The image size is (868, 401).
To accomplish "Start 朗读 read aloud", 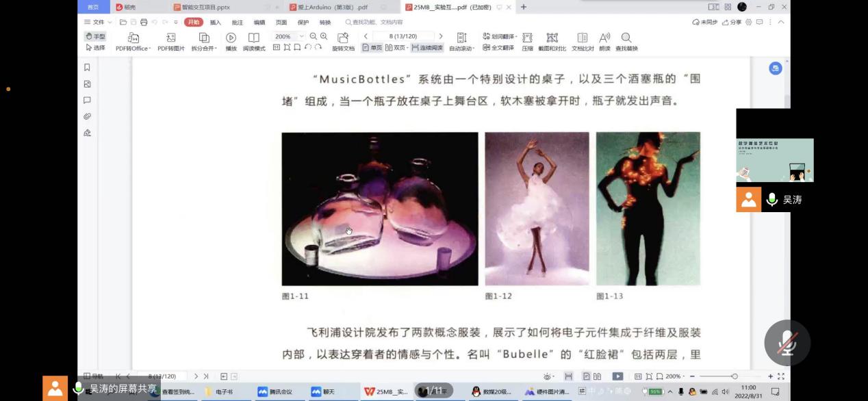I will [x=604, y=42].
